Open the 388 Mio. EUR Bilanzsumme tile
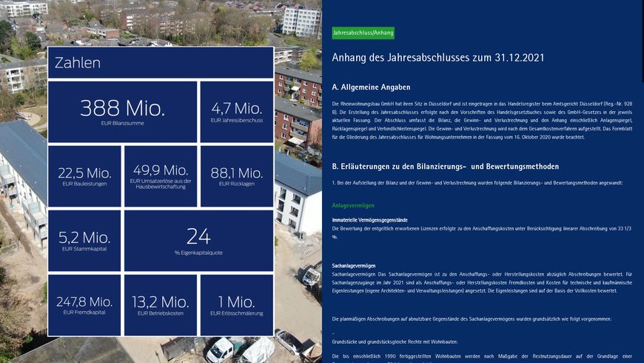This screenshot has height=363, width=644. 122,112
